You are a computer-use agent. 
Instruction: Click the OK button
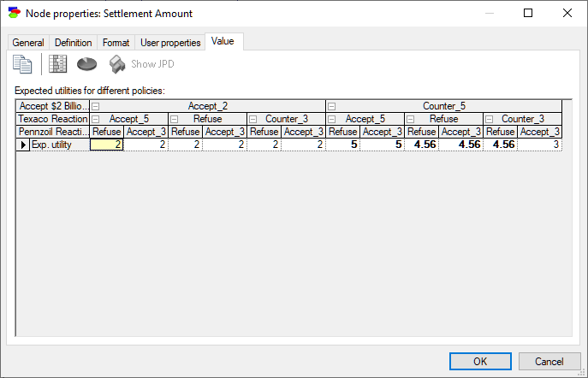480,362
